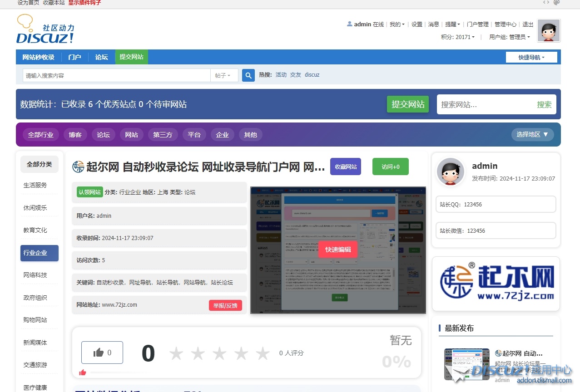Click the code brackets icon at top

546,3
